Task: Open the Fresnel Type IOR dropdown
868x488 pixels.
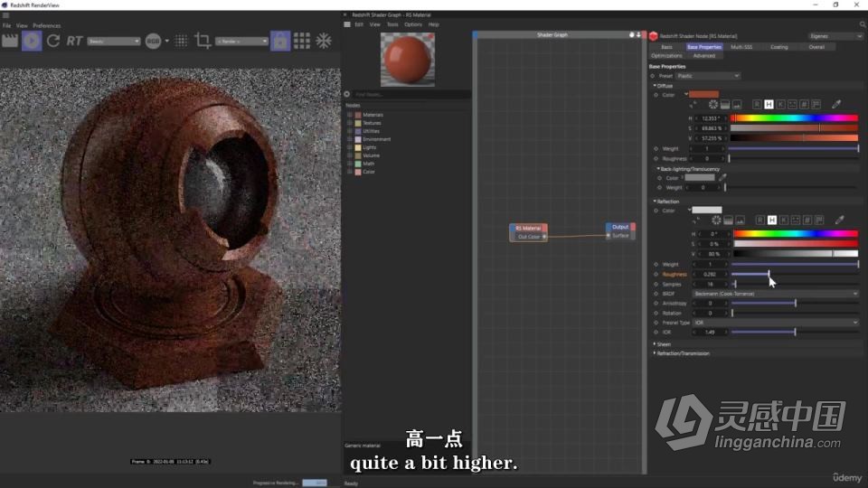Action: 775,322
